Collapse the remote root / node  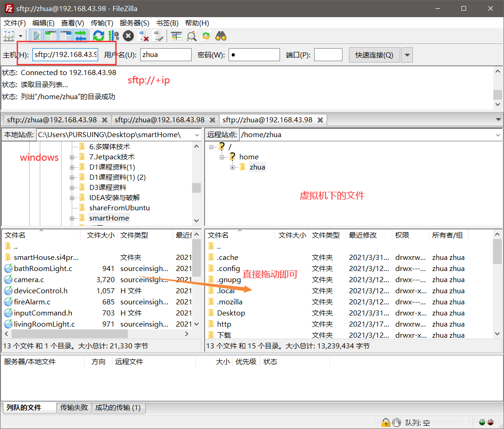pos(211,147)
